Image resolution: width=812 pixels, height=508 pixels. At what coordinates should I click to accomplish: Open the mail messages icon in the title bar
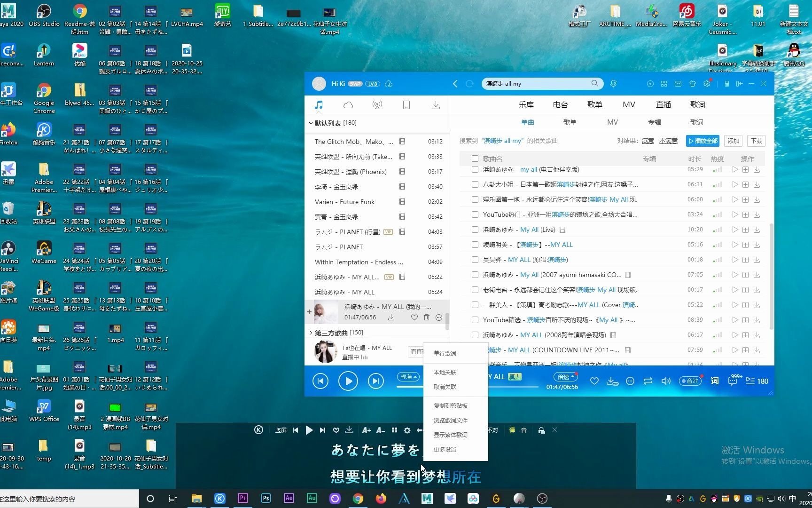[x=678, y=83]
